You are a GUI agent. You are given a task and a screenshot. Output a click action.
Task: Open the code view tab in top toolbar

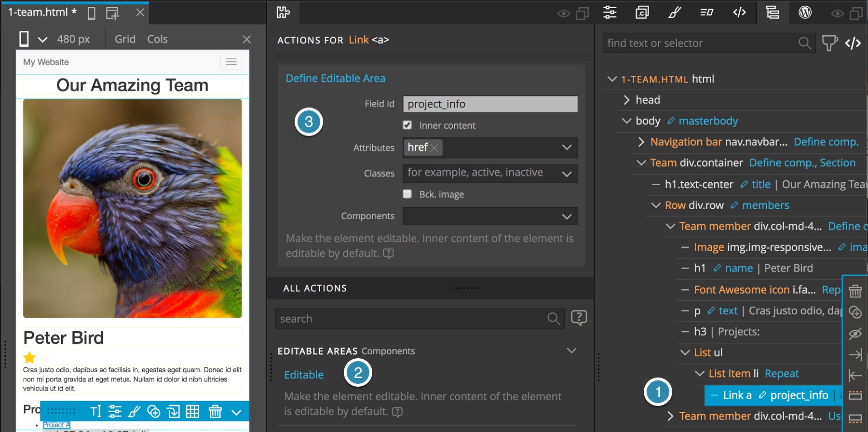[739, 12]
